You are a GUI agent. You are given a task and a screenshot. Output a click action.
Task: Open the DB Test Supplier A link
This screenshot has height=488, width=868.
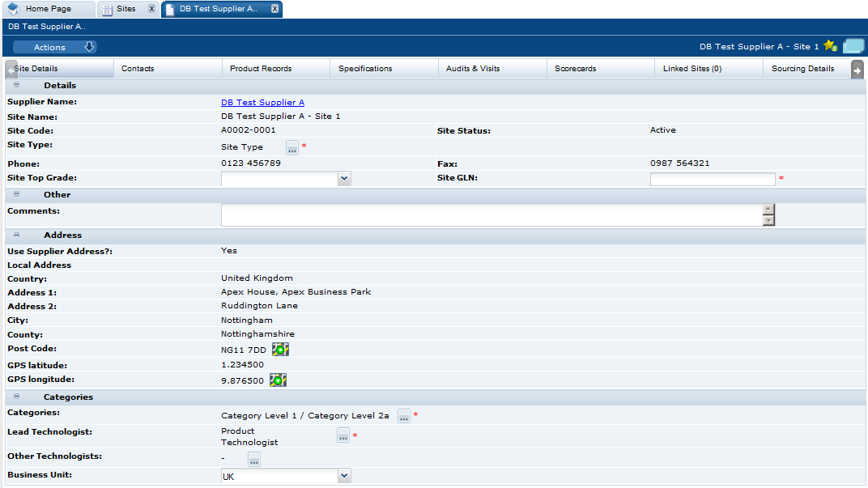[262, 102]
